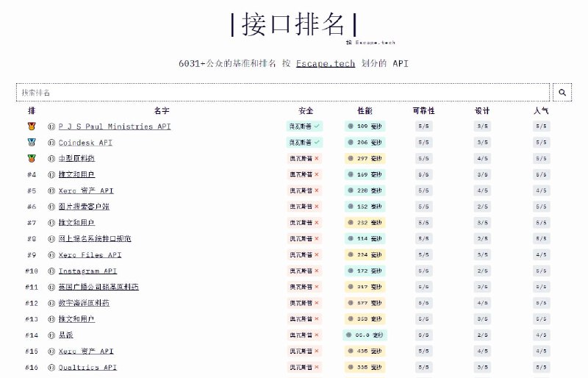Open Xero 资产 API at rank #5
Screen dimensions: 588x378
pyautogui.click(x=86, y=190)
